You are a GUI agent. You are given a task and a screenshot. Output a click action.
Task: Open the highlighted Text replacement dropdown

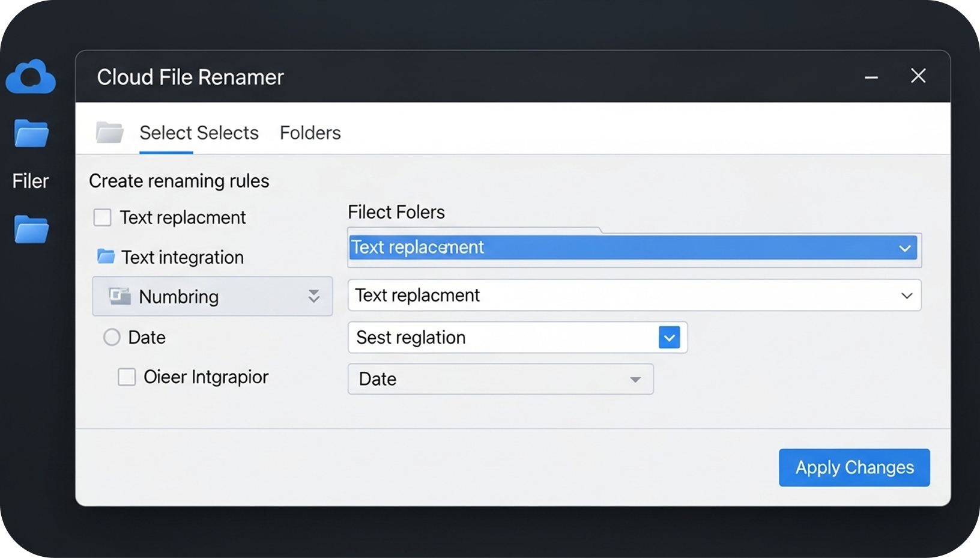click(x=906, y=248)
